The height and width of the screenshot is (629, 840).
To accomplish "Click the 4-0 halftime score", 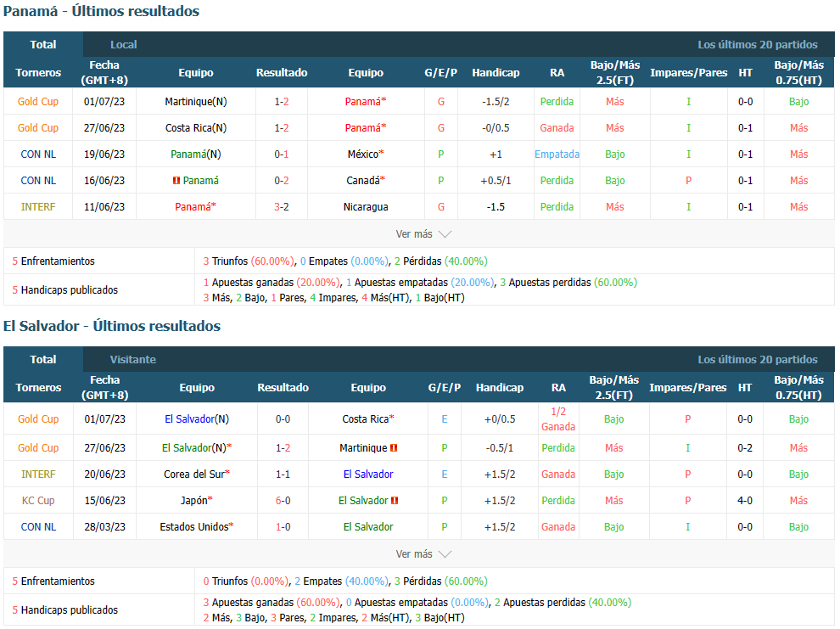I will (745, 501).
